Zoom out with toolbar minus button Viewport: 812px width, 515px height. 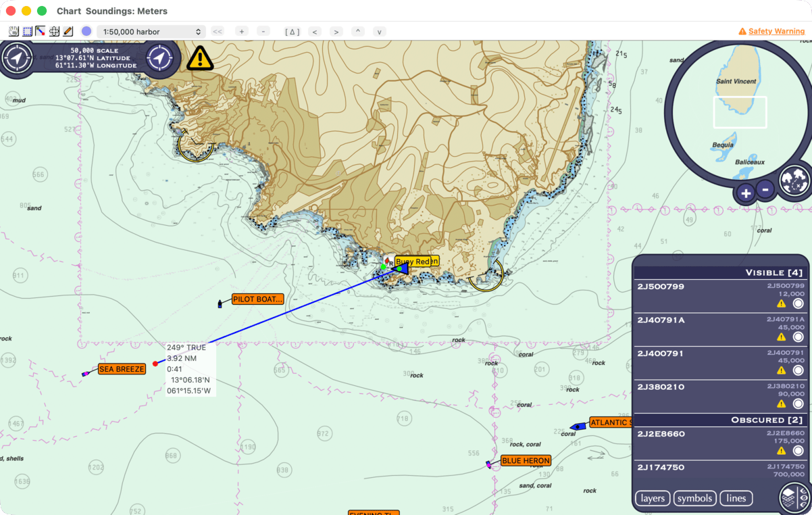[x=263, y=31]
